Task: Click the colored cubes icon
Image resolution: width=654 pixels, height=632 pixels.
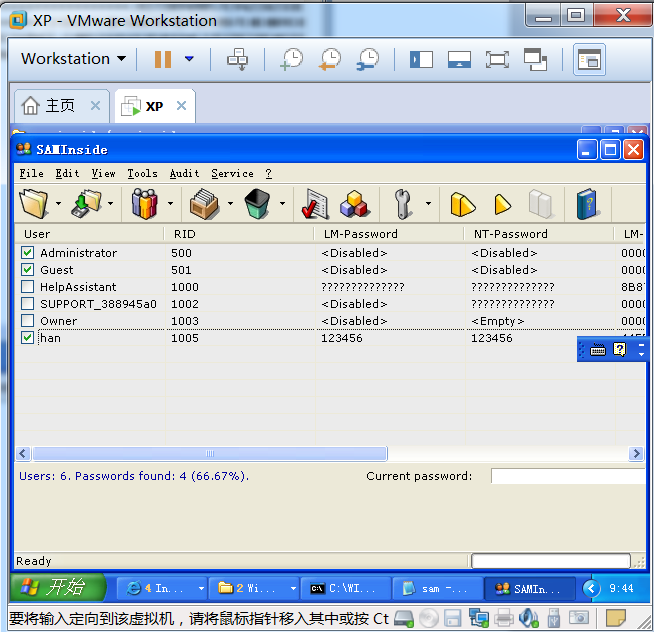Action: (354, 204)
